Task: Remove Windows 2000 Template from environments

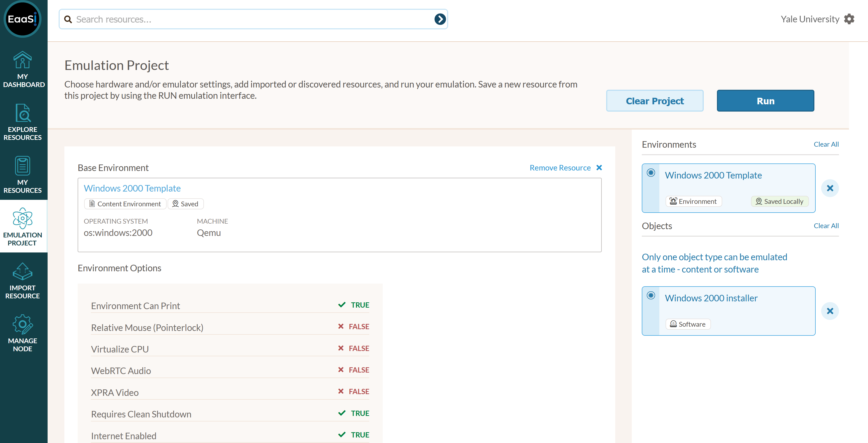Action: pyautogui.click(x=830, y=188)
